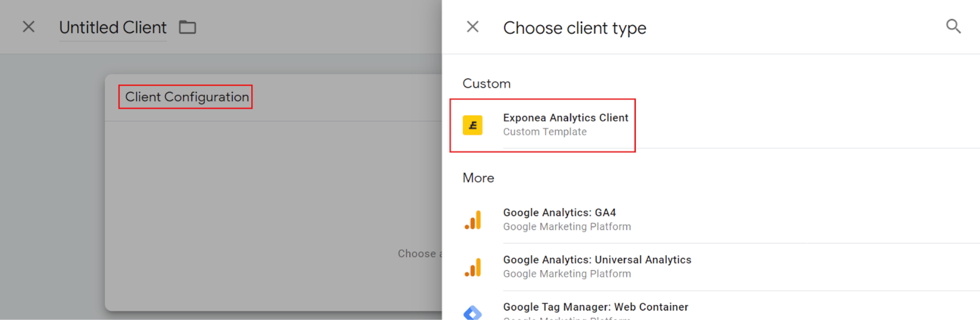Image resolution: width=980 pixels, height=320 pixels.
Task: Click Google Marketing Platform under Universal Analytics
Action: (x=567, y=274)
